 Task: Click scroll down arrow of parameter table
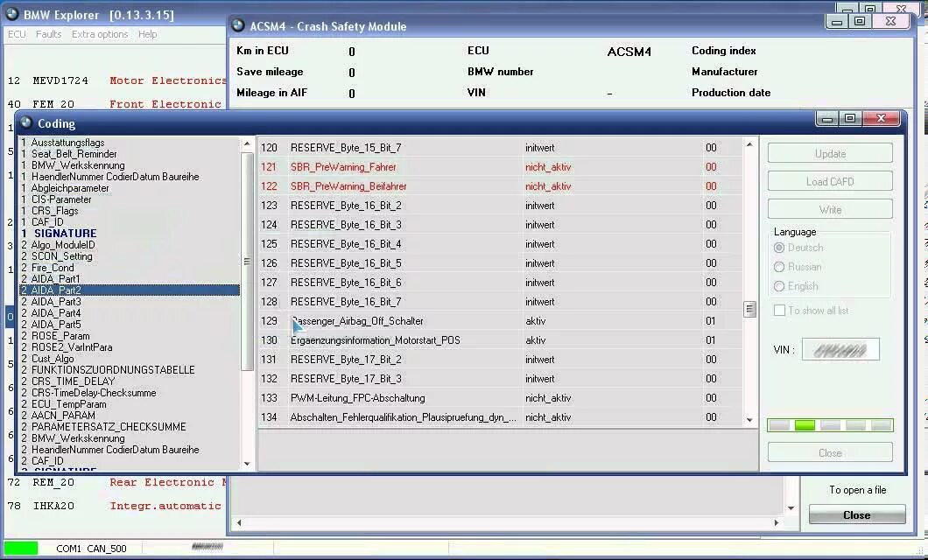click(749, 420)
